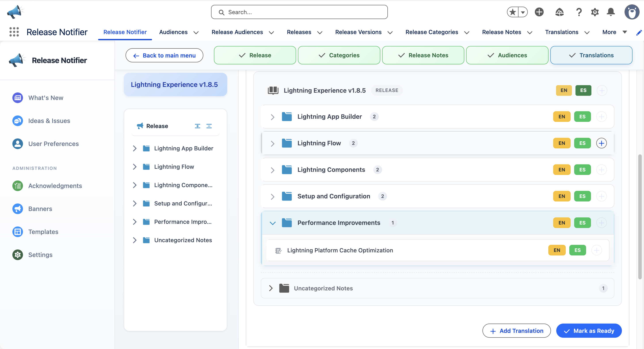The width and height of the screenshot is (644, 349).
Task: Click the Mark as Ready button
Action: tap(589, 330)
